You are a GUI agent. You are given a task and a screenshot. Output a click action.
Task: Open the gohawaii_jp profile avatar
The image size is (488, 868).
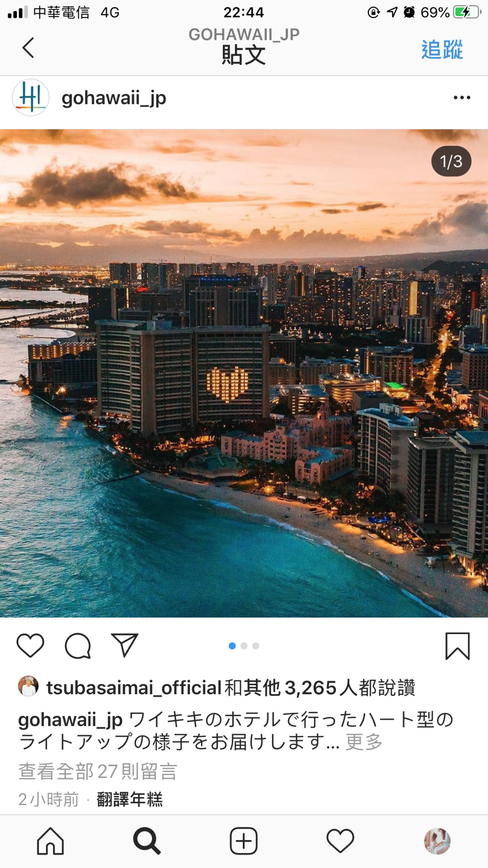tap(30, 98)
